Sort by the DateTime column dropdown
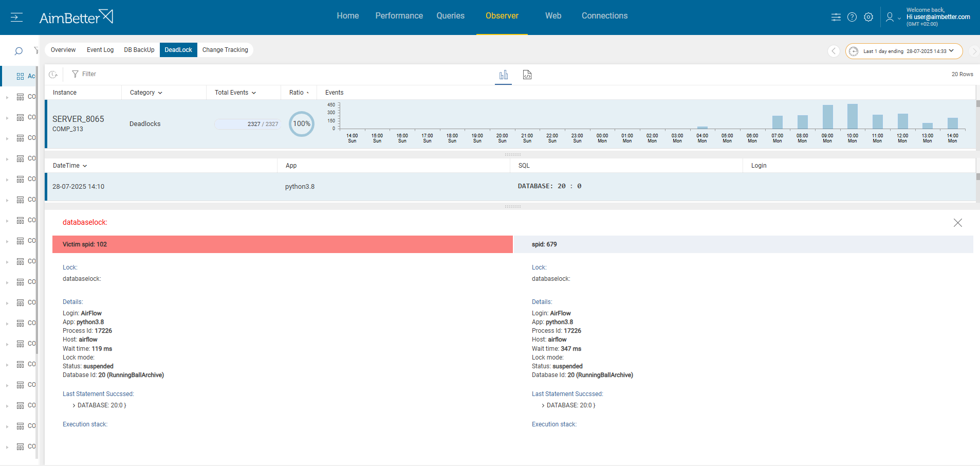Screen dimensions: 980x466 [70, 166]
